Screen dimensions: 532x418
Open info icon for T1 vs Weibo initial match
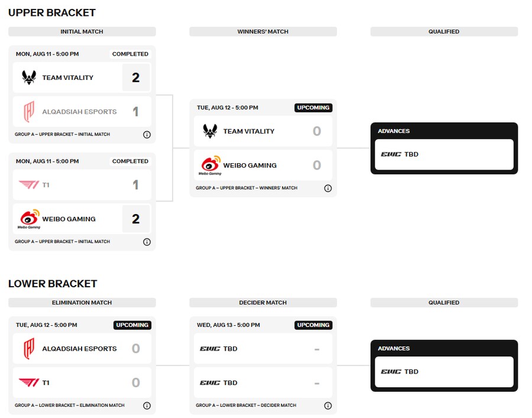147,242
